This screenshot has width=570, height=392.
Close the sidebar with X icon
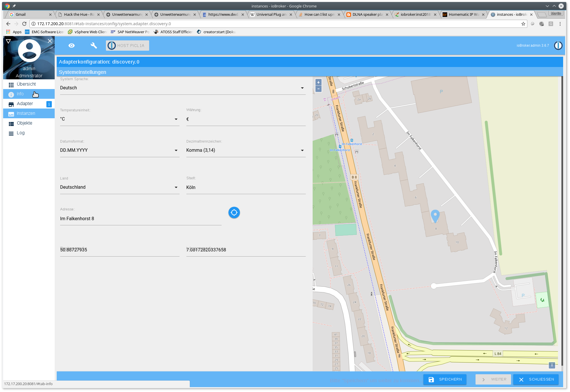pos(50,41)
